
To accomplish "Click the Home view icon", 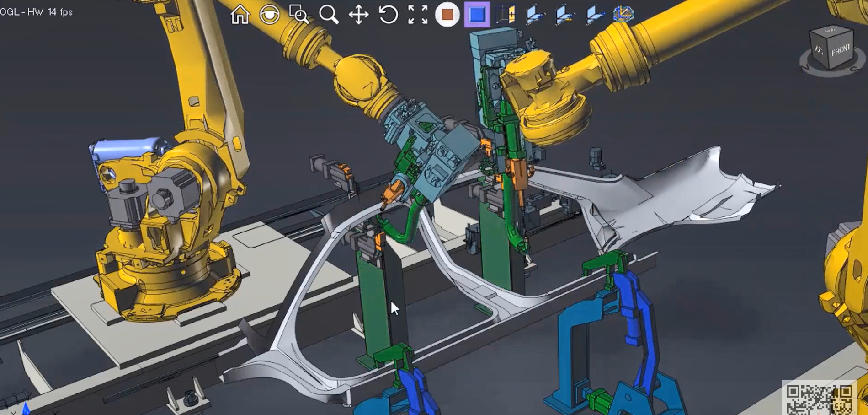I will 240,15.
